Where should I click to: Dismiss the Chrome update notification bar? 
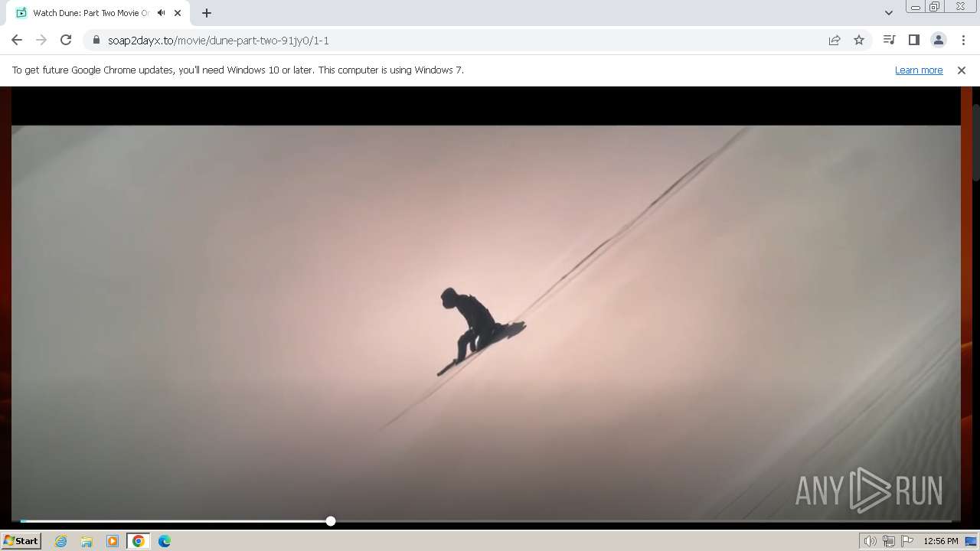click(962, 70)
